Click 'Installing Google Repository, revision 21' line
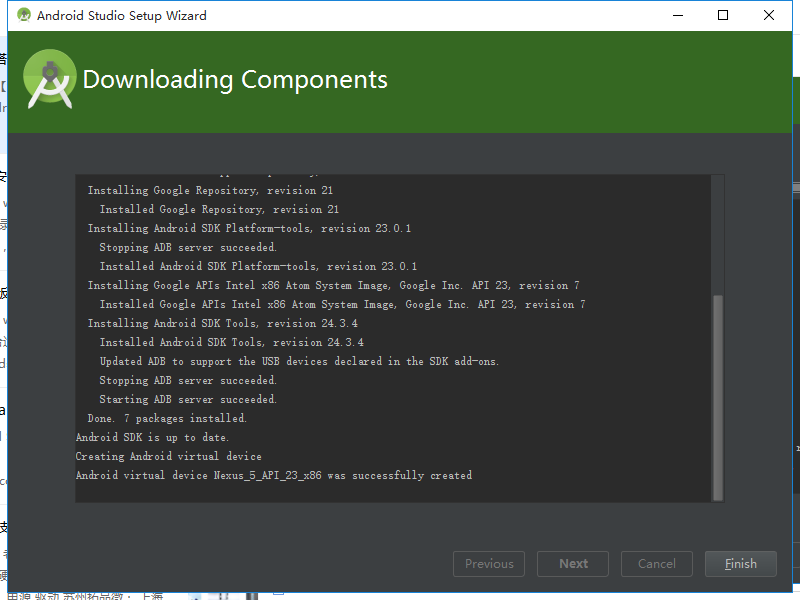The height and width of the screenshot is (600, 800). [210, 190]
